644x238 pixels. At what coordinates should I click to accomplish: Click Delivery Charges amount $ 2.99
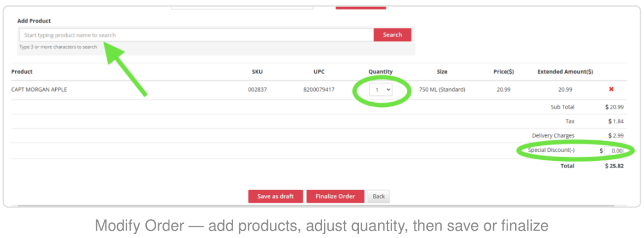(616, 135)
